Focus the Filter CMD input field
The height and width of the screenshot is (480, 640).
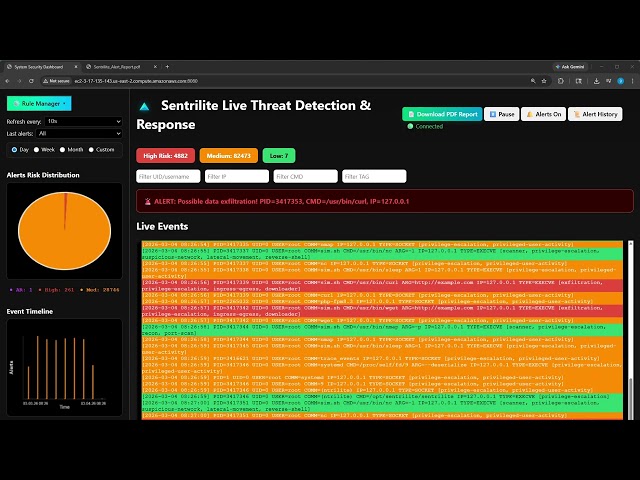click(306, 176)
